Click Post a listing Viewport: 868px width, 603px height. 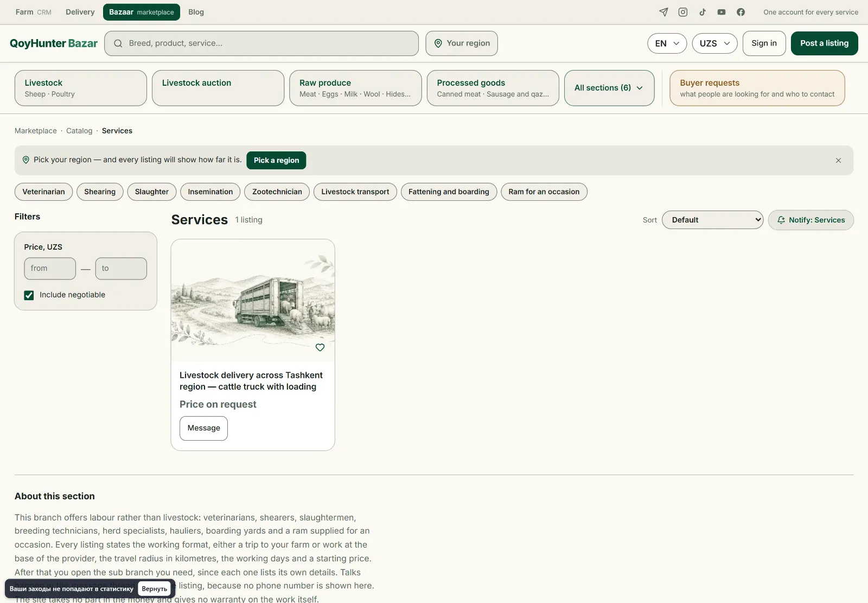pyautogui.click(x=824, y=43)
